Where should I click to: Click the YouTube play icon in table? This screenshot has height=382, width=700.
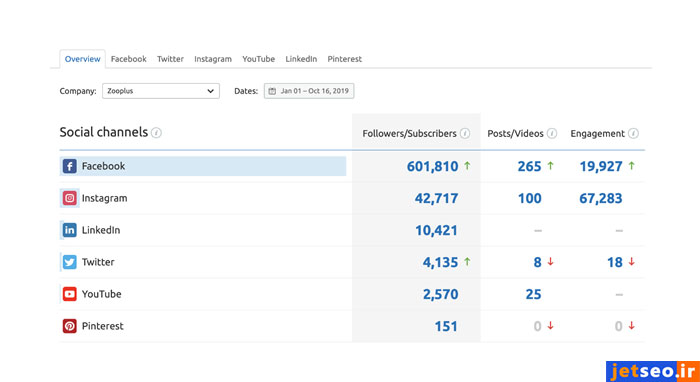point(70,294)
